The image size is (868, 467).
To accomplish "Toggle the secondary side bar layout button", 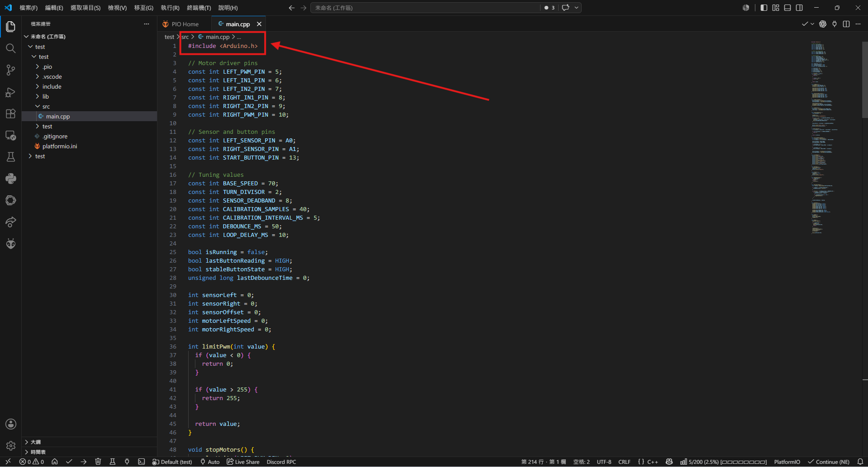I will pyautogui.click(x=799, y=8).
